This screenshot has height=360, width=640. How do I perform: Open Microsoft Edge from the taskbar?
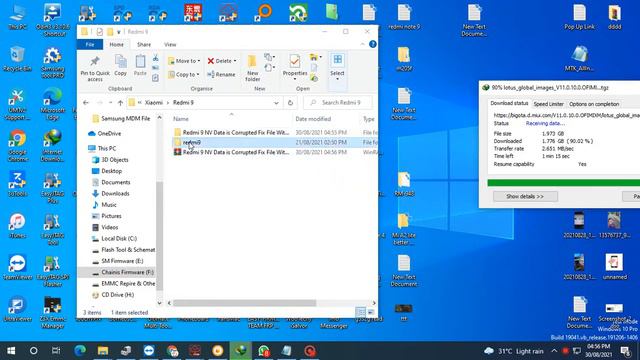click(x=80, y=351)
